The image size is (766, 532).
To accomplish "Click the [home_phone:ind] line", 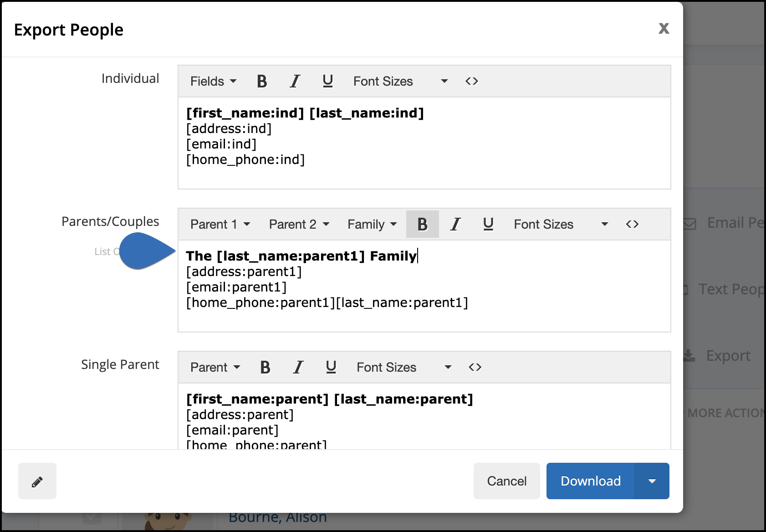I will point(245,160).
